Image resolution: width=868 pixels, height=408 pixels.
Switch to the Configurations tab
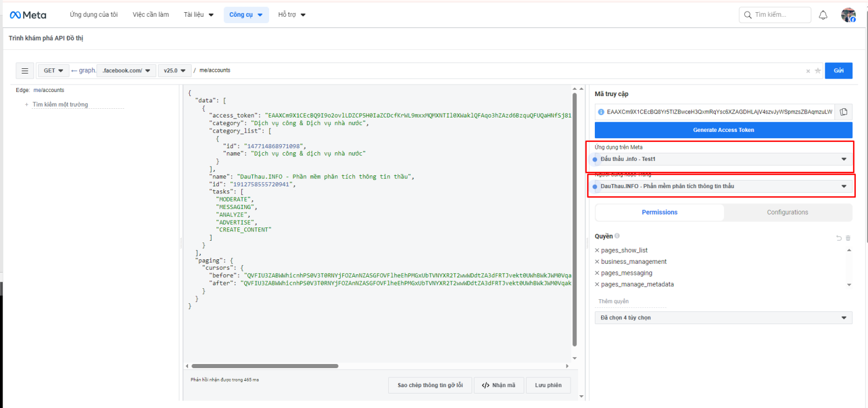click(787, 212)
